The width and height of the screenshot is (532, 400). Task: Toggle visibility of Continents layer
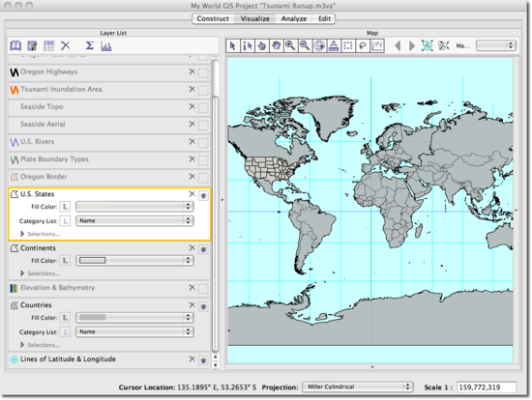[x=203, y=249]
